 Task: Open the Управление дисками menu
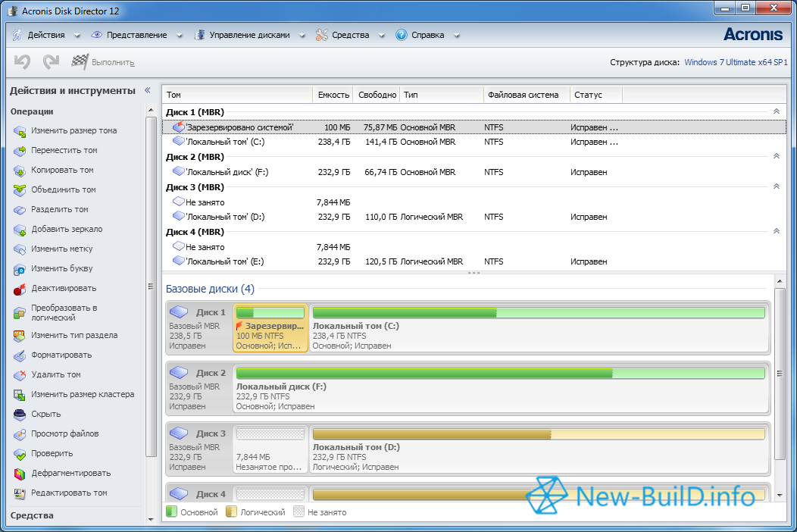pos(249,35)
